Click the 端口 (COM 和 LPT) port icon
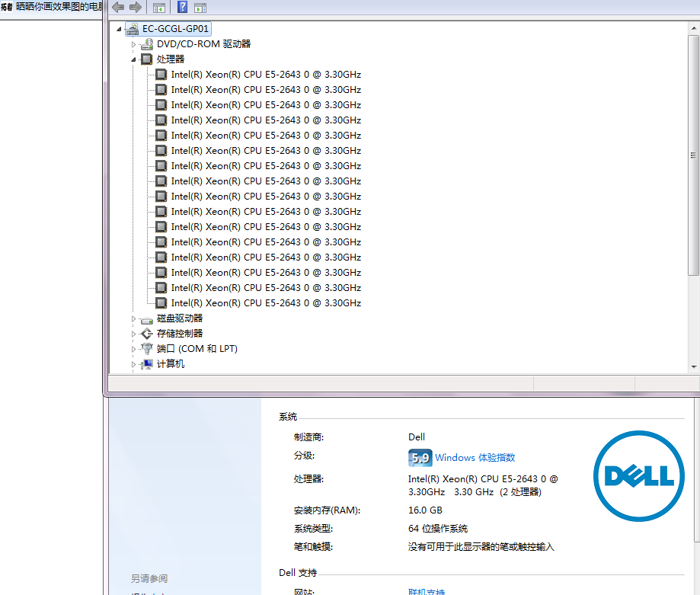The image size is (700, 595). click(x=146, y=349)
